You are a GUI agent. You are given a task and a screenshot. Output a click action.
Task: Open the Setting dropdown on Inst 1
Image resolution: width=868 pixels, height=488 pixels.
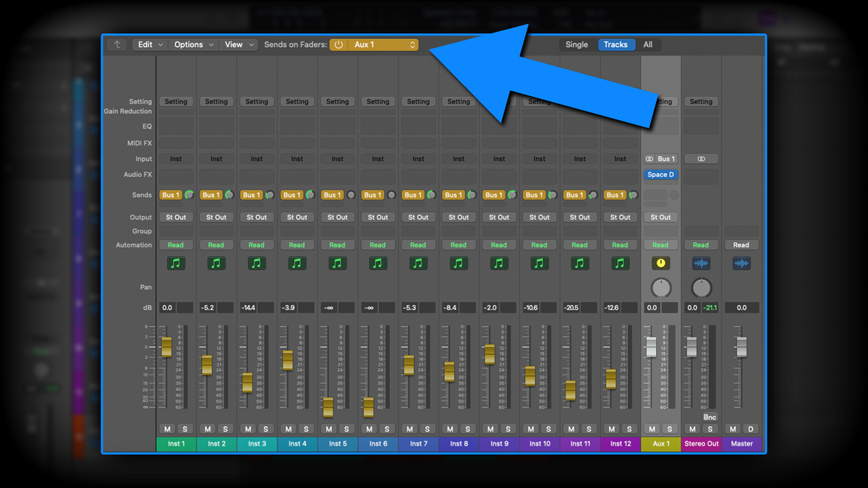point(176,101)
